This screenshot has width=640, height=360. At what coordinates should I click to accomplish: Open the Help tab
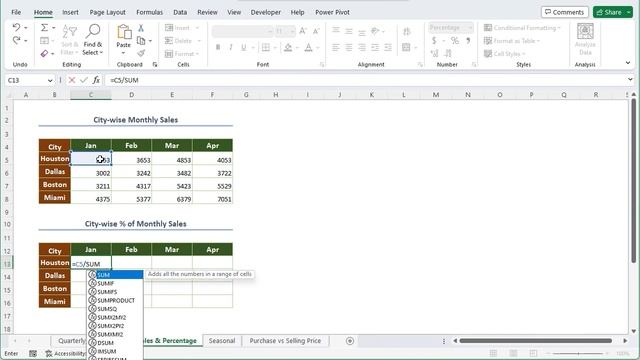298,12
